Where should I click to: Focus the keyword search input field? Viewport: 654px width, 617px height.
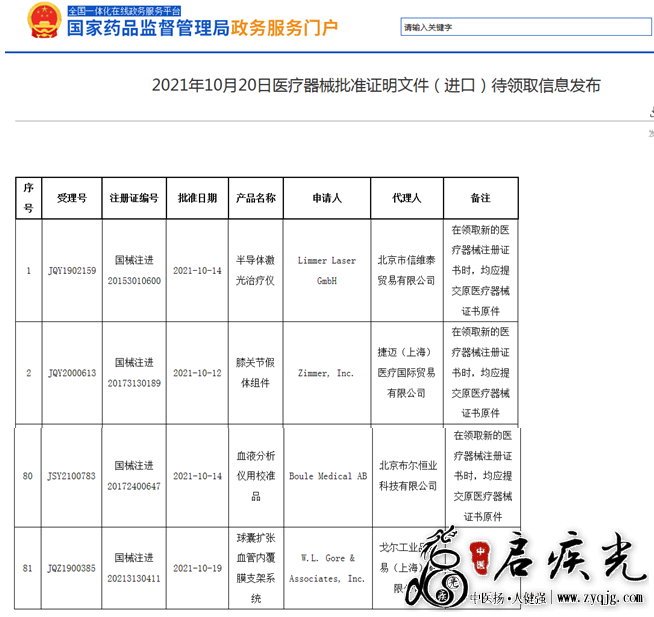pos(526,27)
